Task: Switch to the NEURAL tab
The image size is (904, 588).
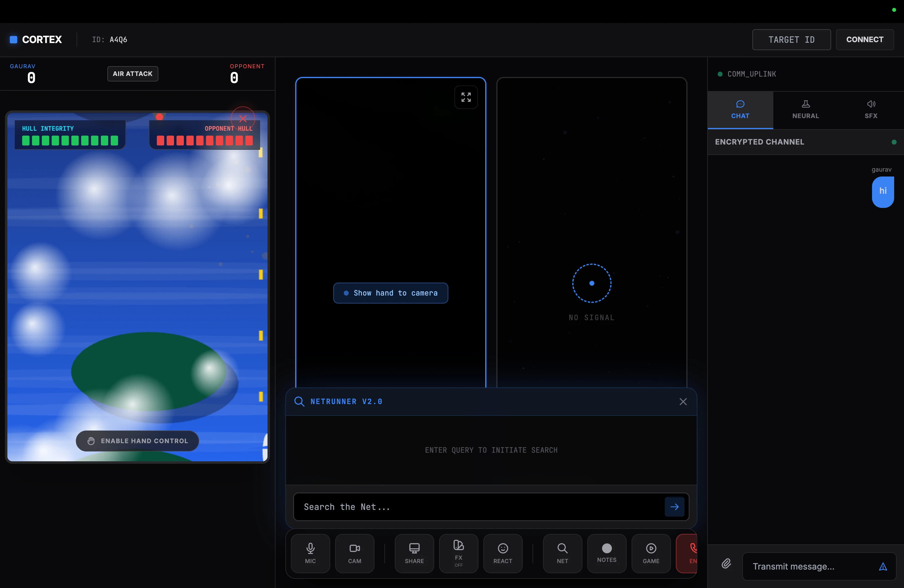Action: point(805,109)
